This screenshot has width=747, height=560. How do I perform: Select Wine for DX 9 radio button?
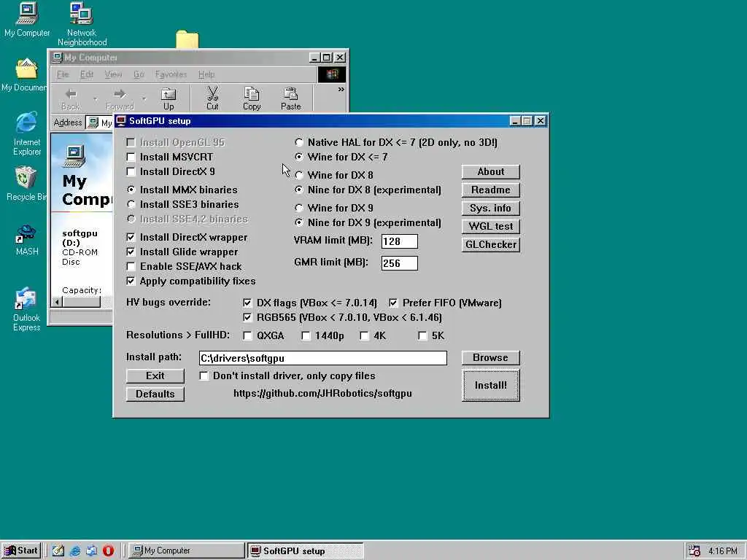(x=298, y=208)
